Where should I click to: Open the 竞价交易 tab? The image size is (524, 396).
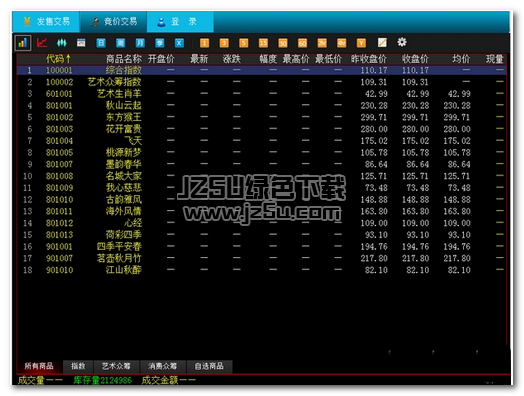point(113,22)
